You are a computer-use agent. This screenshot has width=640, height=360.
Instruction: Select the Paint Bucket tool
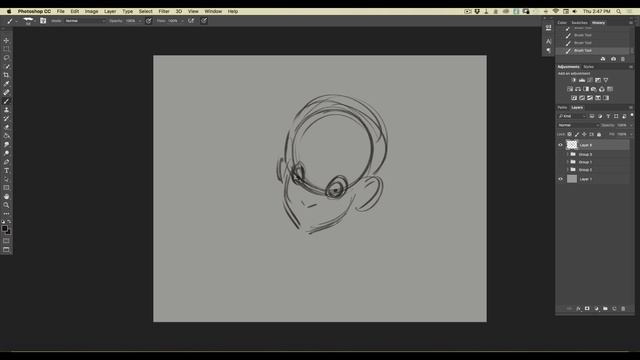tap(6, 136)
